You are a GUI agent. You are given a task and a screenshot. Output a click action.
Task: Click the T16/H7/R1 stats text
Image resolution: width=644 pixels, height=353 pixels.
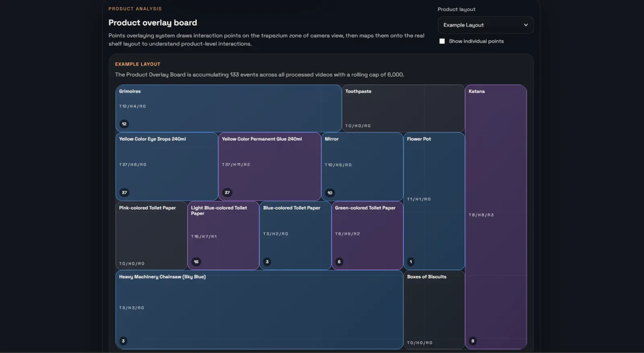(204, 237)
